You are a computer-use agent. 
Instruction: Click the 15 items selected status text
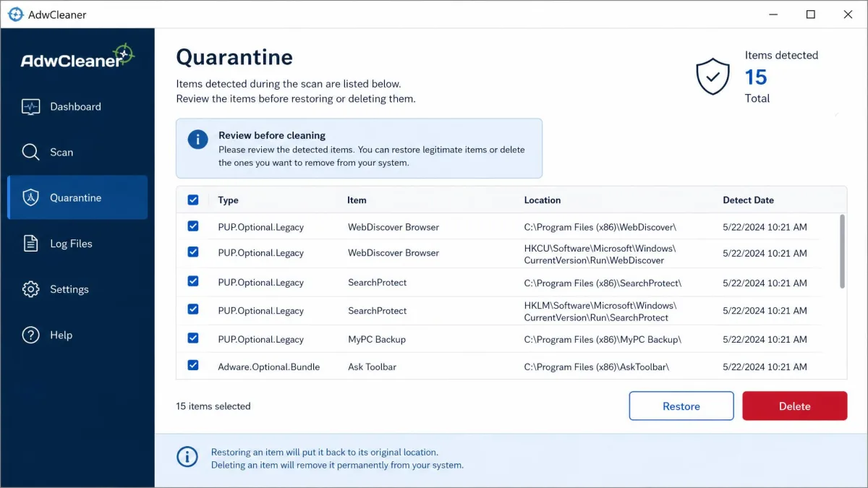click(x=213, y=406)
